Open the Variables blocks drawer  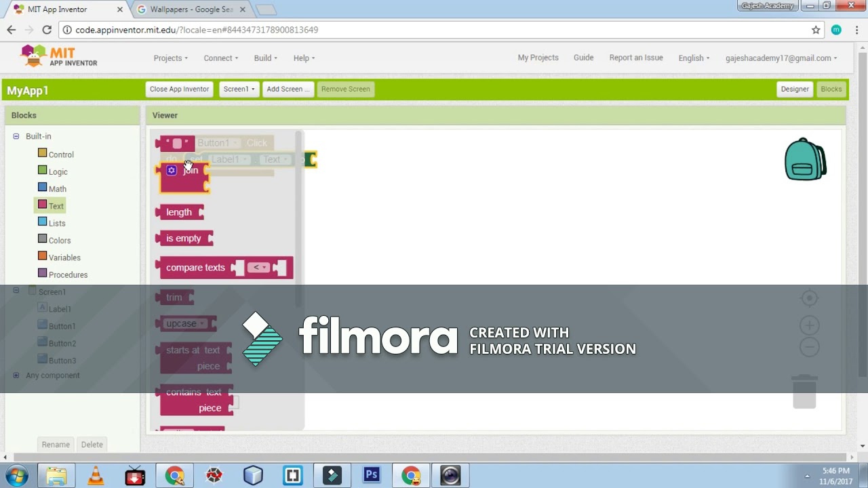(x=59, y=258)
